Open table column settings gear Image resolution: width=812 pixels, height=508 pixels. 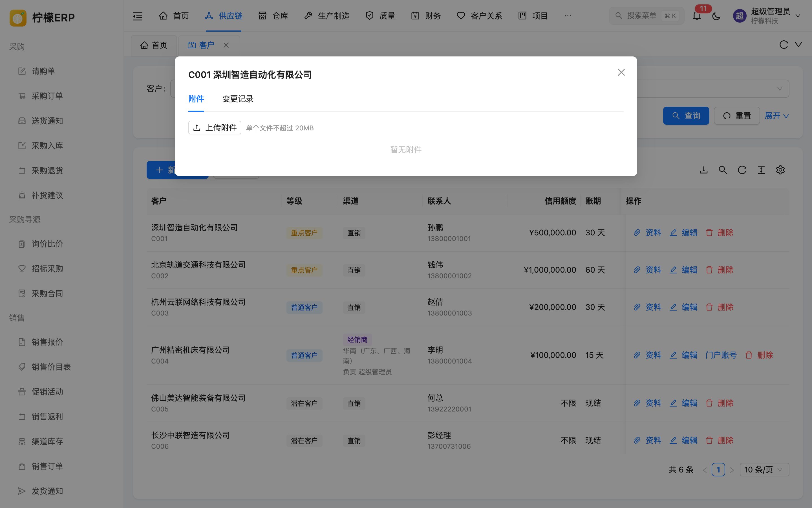pyautogui.click(x=780, y=170)
